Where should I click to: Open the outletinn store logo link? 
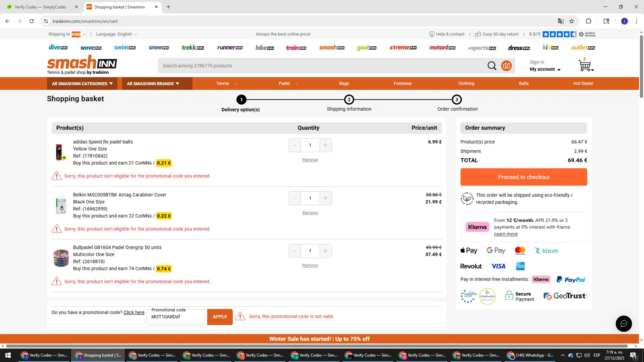(583, 48)
